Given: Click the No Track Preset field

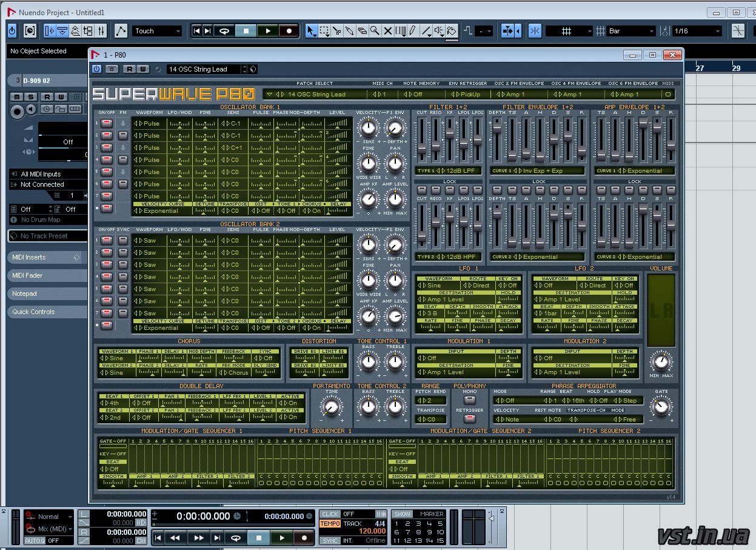Looking at the screenshot, I should [47, 236].
